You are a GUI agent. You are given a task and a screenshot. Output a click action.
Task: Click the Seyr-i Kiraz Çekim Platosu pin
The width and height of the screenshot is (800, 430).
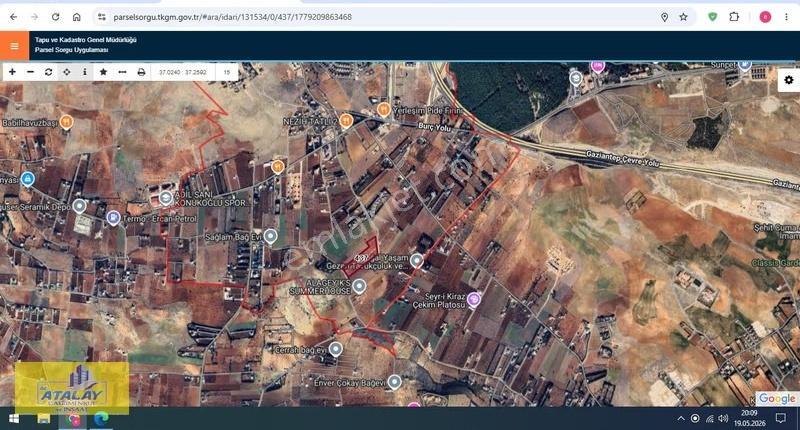click(x=474, y=299)
